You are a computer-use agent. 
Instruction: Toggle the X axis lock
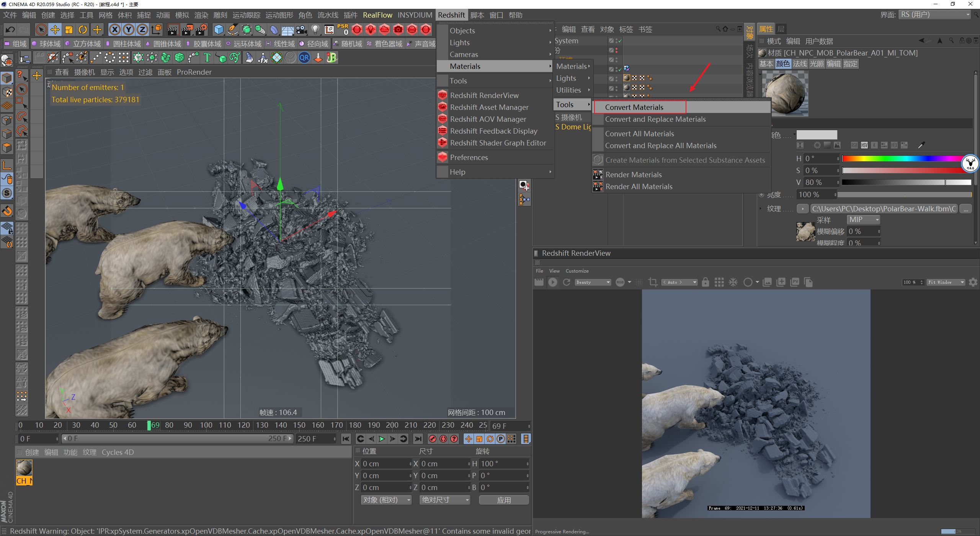pyautogui.click(x=114, y=29)
